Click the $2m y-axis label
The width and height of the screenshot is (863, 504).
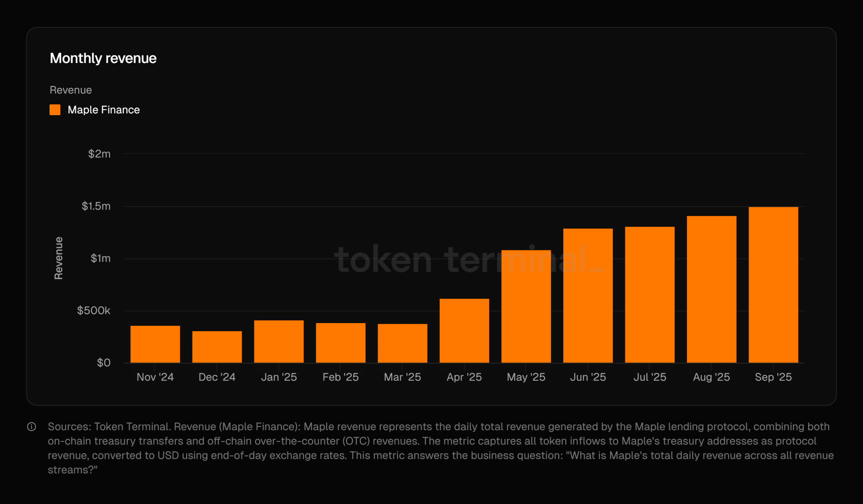[x=99, y=154]
